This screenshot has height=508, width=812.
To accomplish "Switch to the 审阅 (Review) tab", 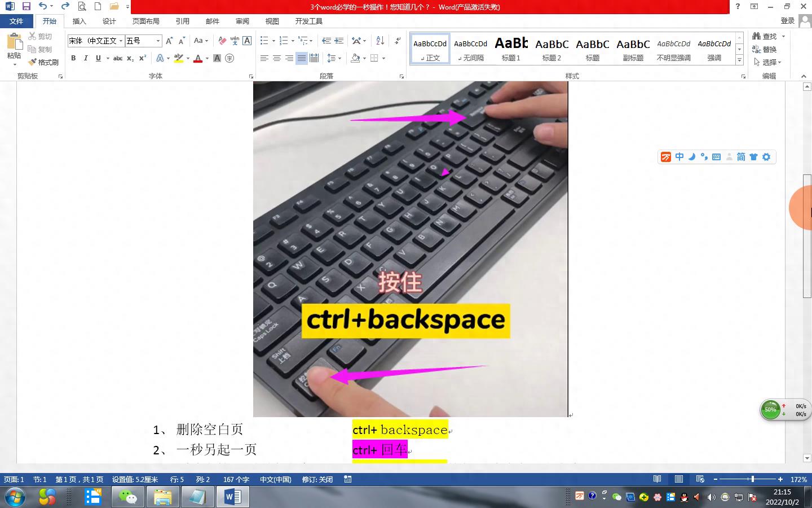I will click(x=242, y=21).
